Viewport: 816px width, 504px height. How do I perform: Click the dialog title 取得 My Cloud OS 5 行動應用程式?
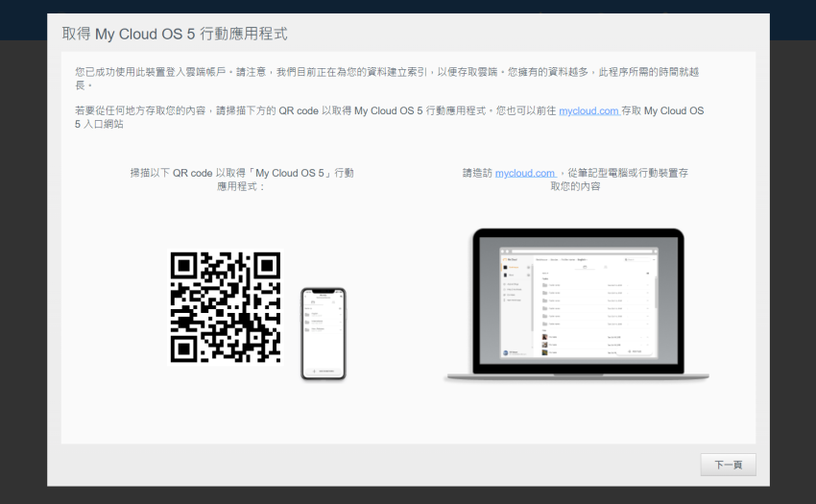click(175, 34)
